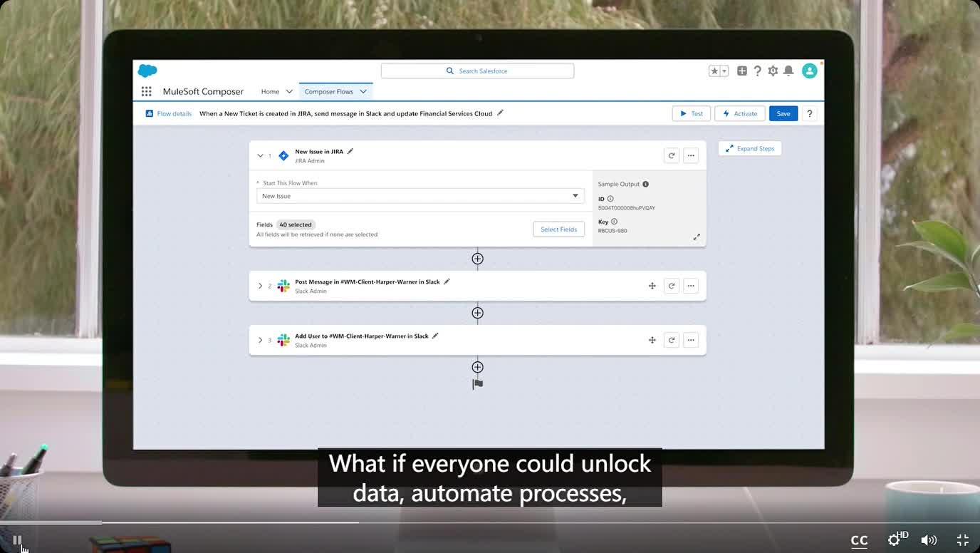The height and width of the screenshot is (553, 980).
Task: Expand the Sample Output panel
Action: pyautogui.click(x=697, y=237)
